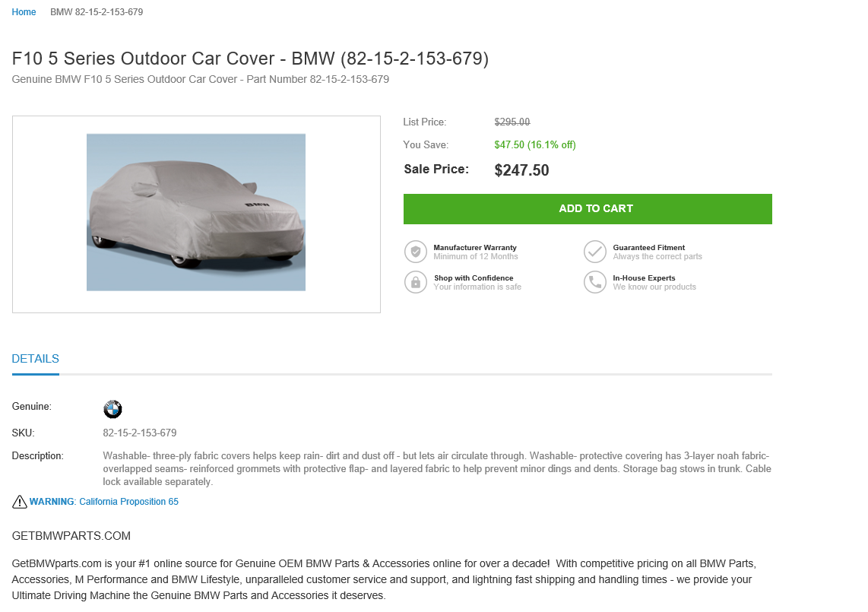Click the product title heading
Image resolution: width=868 pixels, height=612 pixels.
[250, 59]
